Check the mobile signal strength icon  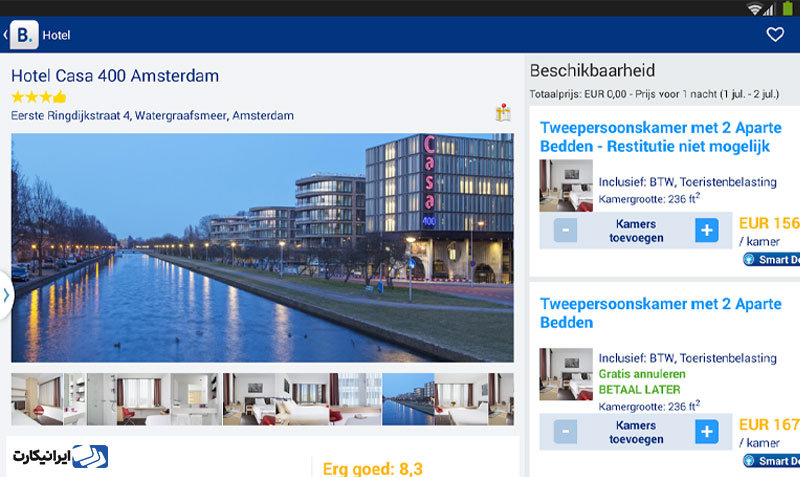[x=768, y=9]
